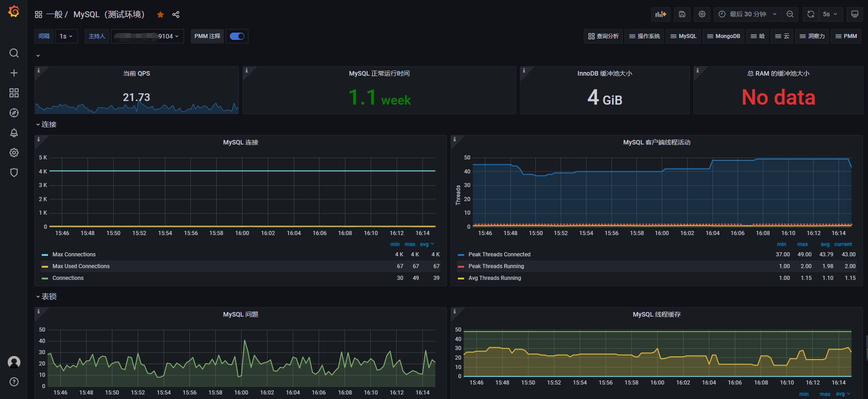Image resolution: width=868 pixels, height=399 pixels.
Task: Open dashboard settings gear in top bar
Action: point(702,14)
